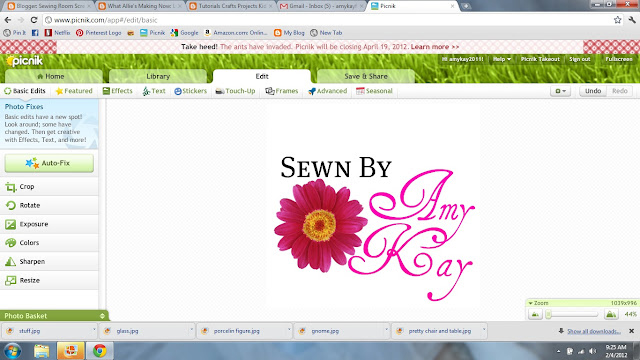
Task: Click the address bar URL field
Action: [327, 20]
